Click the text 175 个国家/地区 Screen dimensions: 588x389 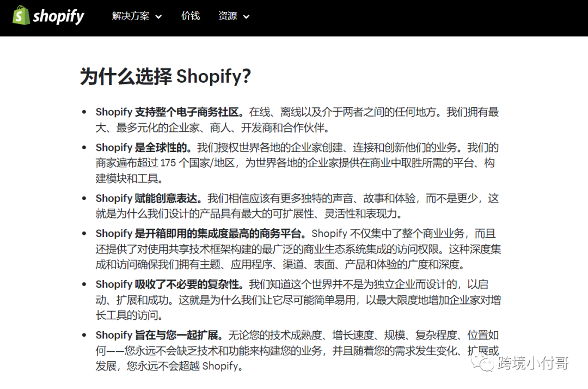coord(198,163)
